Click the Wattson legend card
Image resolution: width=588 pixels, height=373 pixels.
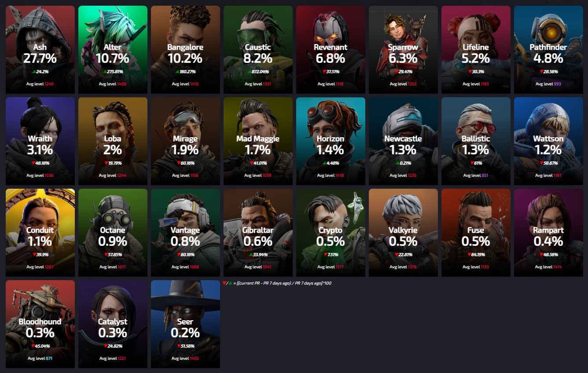[548, 141]
